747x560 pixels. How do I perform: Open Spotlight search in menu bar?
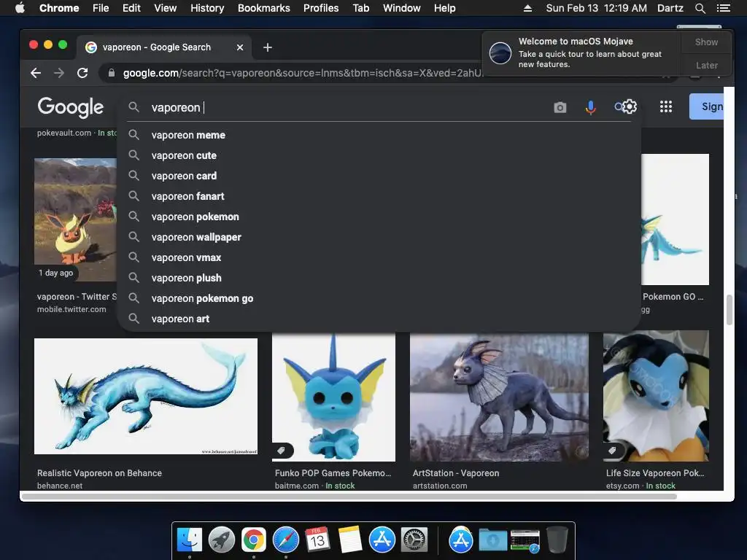coord(700,8)
